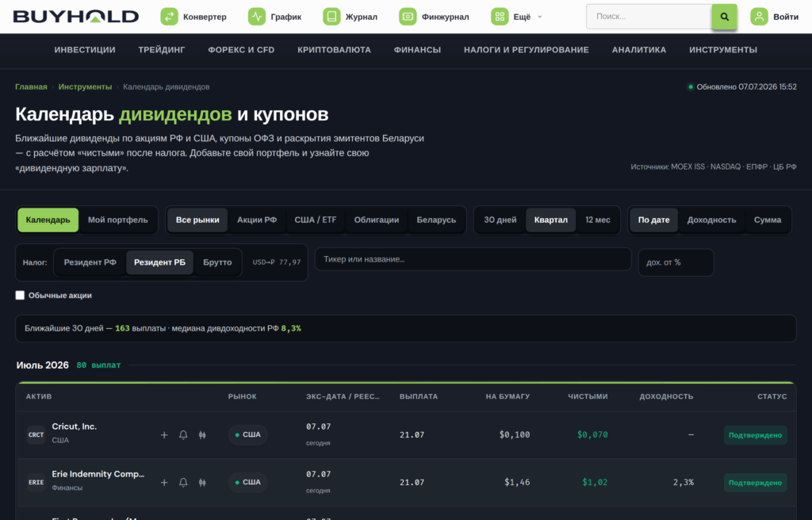
Task: Open ИНСТРУМЕНТЫ nav menu
Action: (723, 50)
